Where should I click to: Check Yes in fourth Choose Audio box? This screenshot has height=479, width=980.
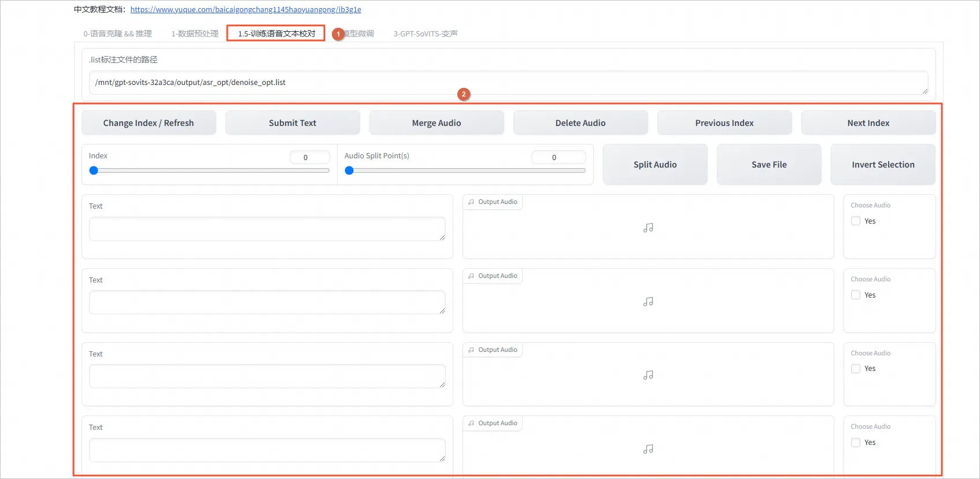coord(856,442)
